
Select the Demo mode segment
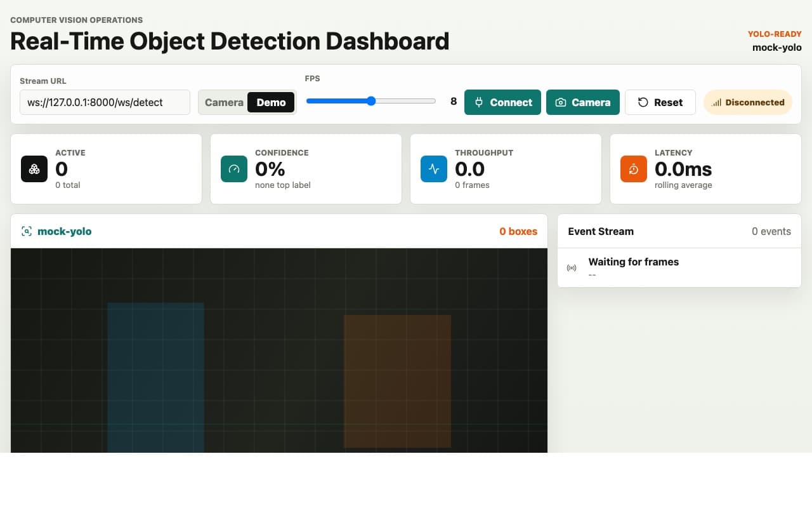(x=271, y=102)
